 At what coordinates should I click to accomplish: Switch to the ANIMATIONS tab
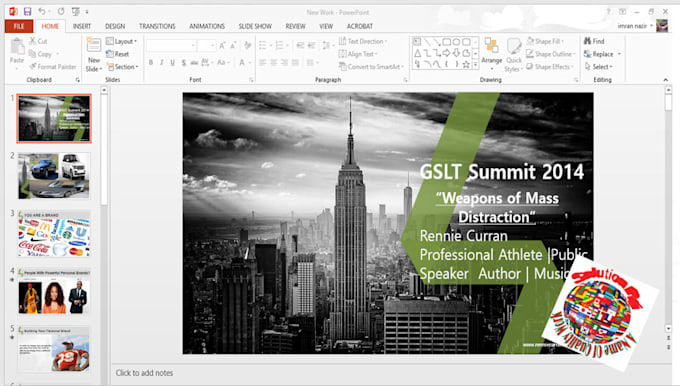(x=207, y=26)
